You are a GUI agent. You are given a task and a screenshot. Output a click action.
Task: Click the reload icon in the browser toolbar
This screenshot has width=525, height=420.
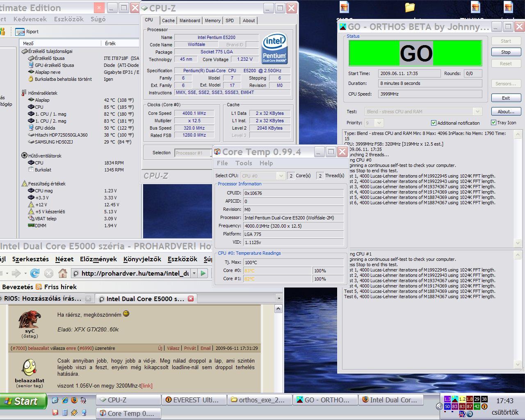[35, 273]
